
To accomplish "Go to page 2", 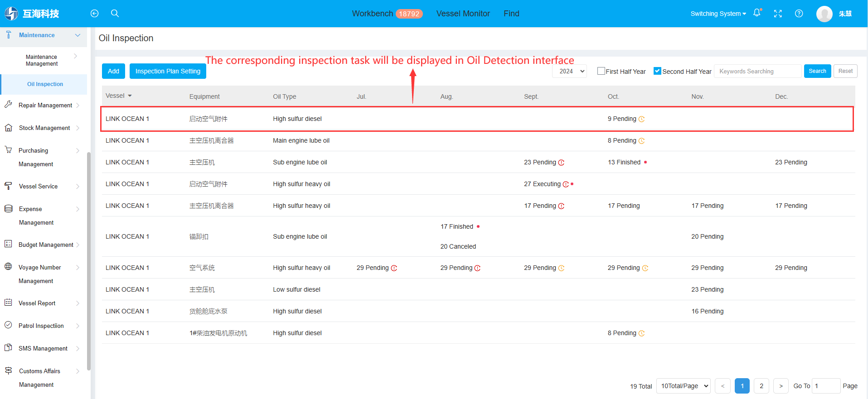I will pyautogui.click(x=761, y=386).
